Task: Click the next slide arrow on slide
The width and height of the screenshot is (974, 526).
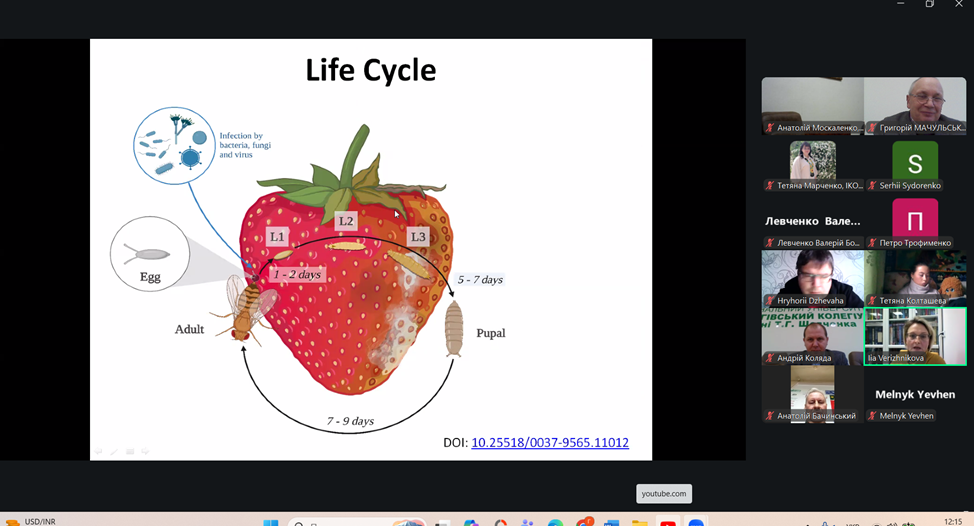Action: click(145, 452)
